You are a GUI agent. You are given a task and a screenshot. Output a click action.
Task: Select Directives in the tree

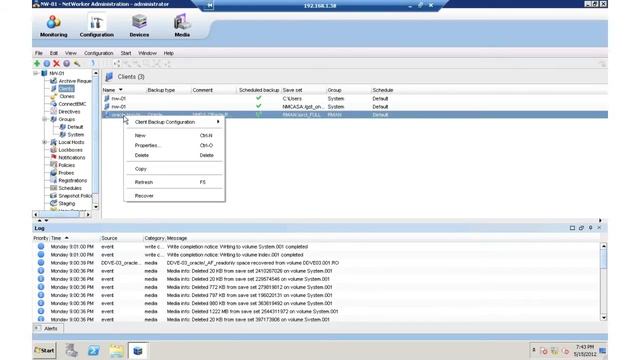click(x=69, y=111)
